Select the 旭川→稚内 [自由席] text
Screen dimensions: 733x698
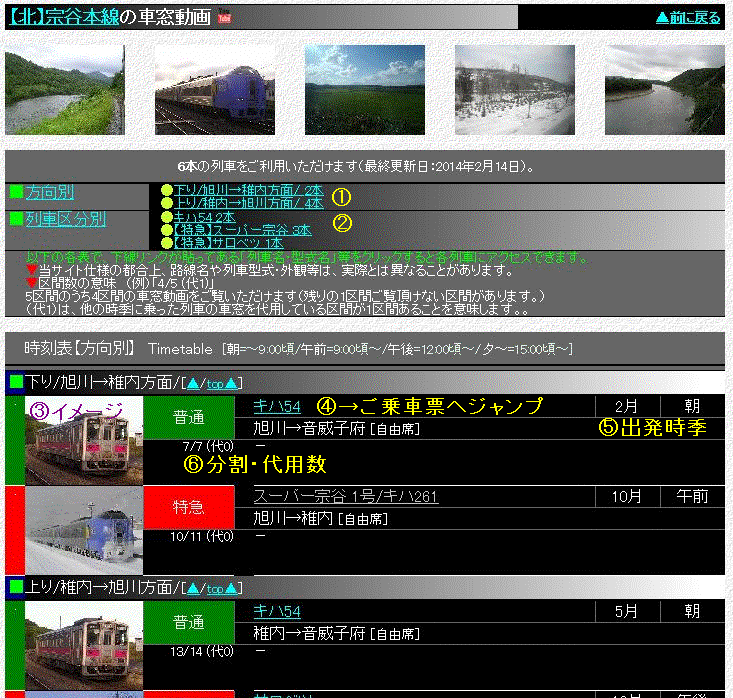[321, 518]
